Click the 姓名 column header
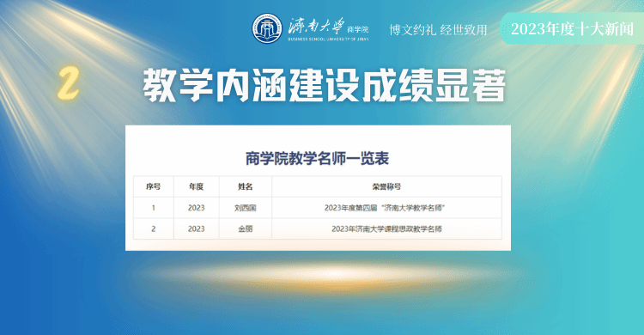The image size is (644, 335). [246, 186]
